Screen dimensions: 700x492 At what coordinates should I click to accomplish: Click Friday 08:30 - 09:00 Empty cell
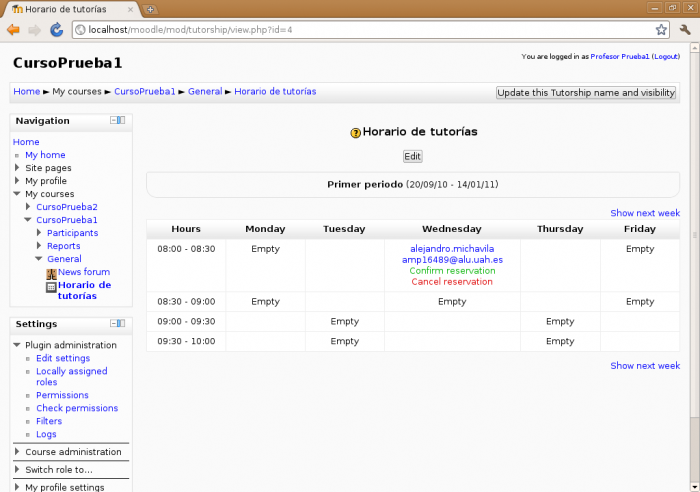(640, 302)
